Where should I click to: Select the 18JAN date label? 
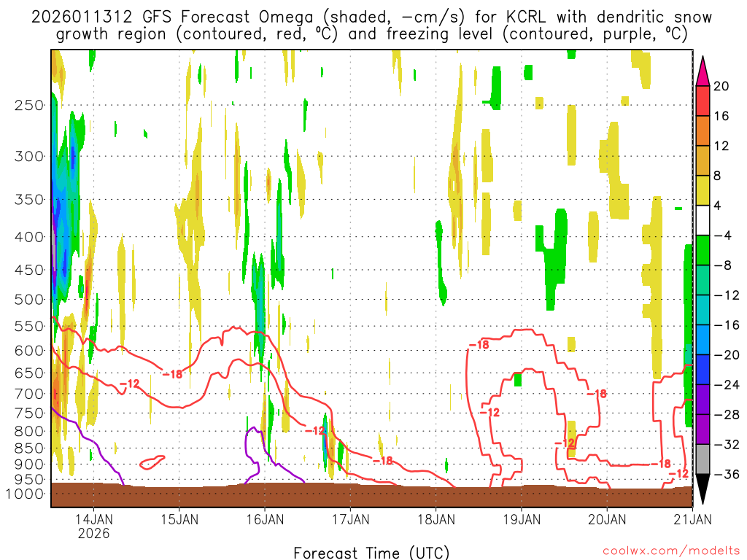point(436,519)
